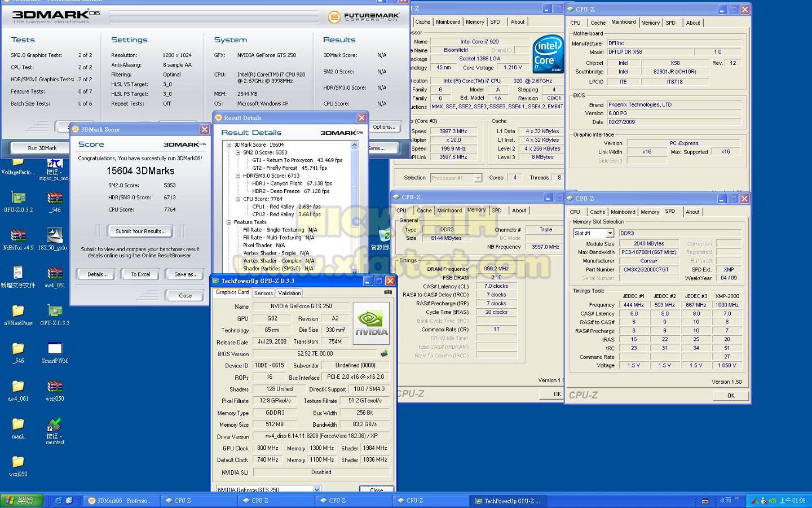Open the Slot #1 memory slot dropdown
The width and height of the screenshot is (812, 508).
tap(610, 233)
